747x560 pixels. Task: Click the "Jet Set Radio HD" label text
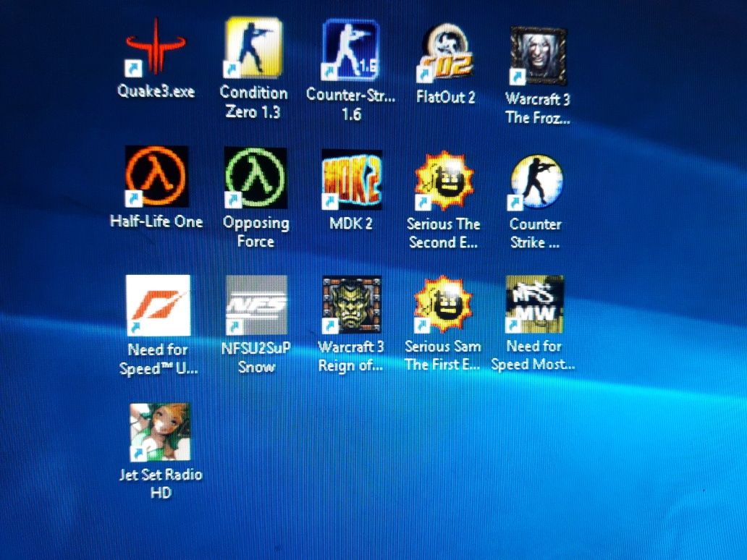tap(161, 483)
